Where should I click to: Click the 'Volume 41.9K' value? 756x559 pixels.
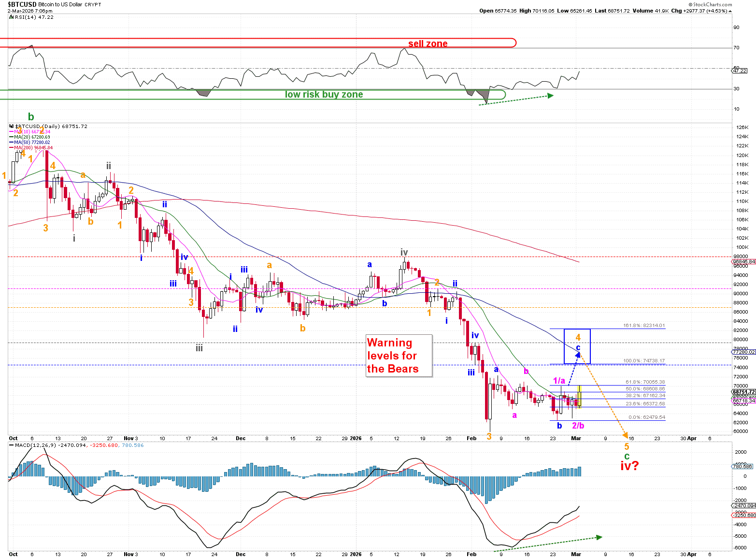[x=650, y=11]
